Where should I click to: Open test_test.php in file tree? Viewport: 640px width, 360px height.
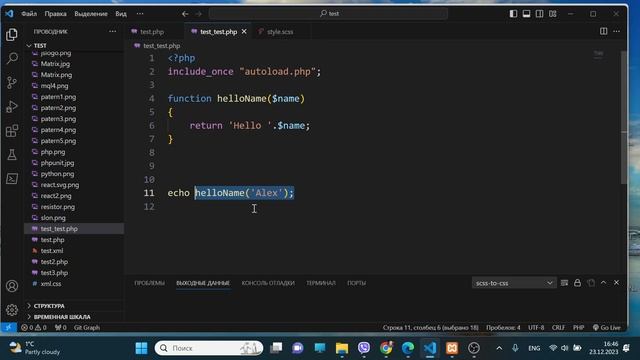click(74, 229)
